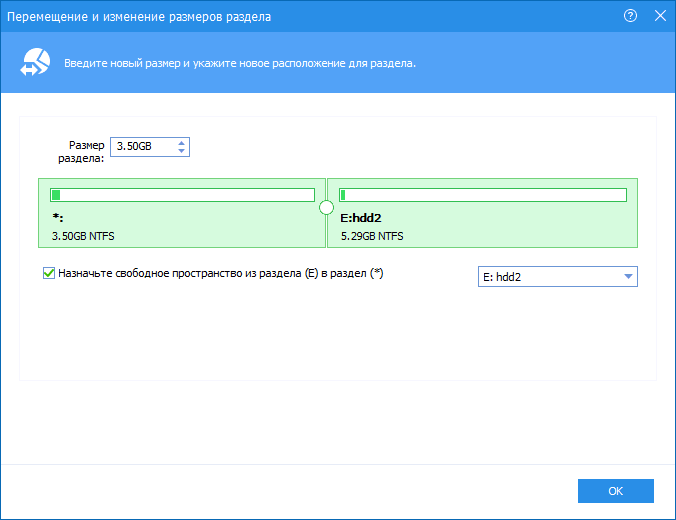Click the "5.29GB NTFS" text
The image size is (676, 520).
point(372,236)
